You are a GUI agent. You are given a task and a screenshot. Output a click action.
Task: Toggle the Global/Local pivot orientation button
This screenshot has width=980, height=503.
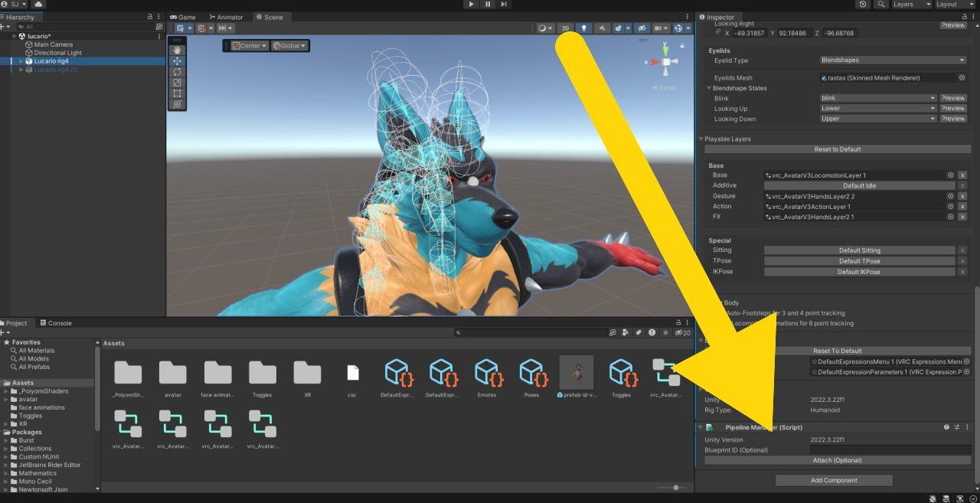tap(289, 45)
